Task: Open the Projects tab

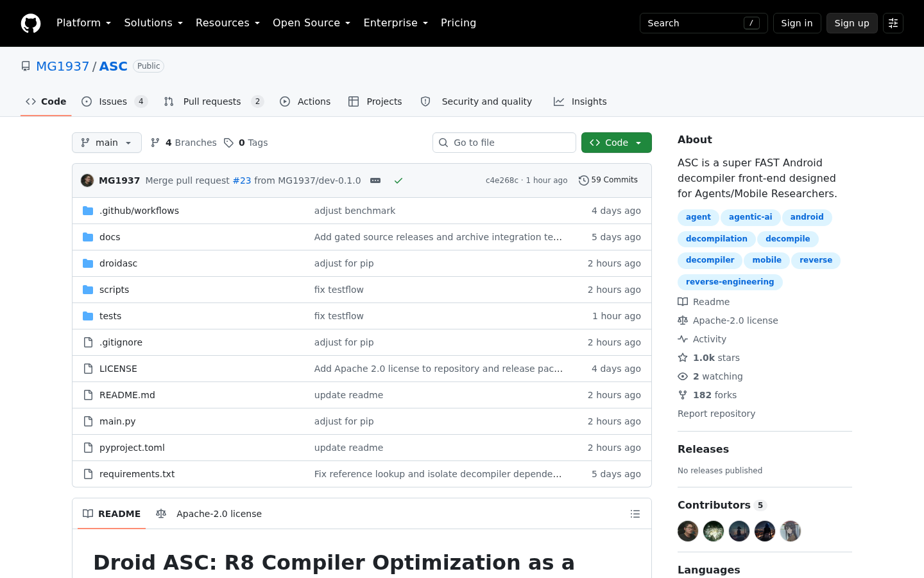Action: [x=375, y=101]
